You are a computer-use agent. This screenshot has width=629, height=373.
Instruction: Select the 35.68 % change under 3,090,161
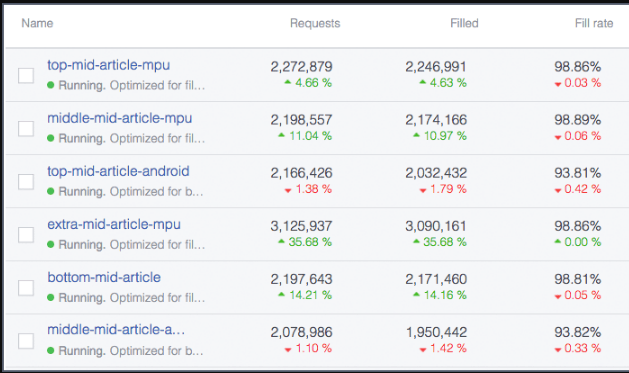(445, 242)
